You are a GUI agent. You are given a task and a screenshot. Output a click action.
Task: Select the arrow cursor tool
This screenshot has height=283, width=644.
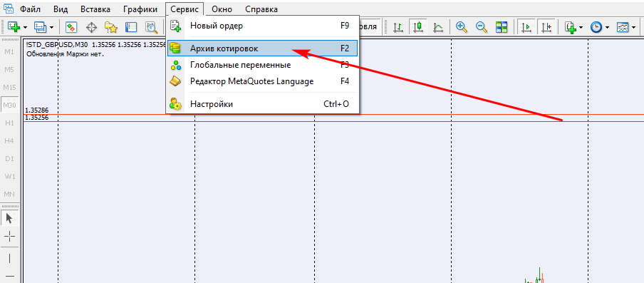(9, 218)
